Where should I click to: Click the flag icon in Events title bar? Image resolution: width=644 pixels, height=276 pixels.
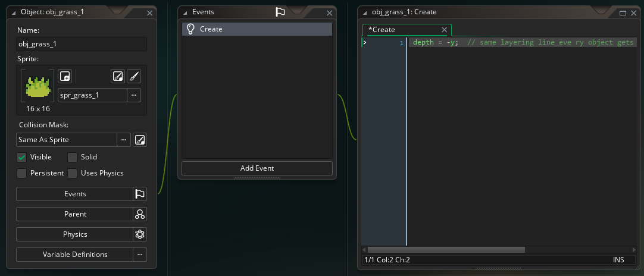(280, 12)
